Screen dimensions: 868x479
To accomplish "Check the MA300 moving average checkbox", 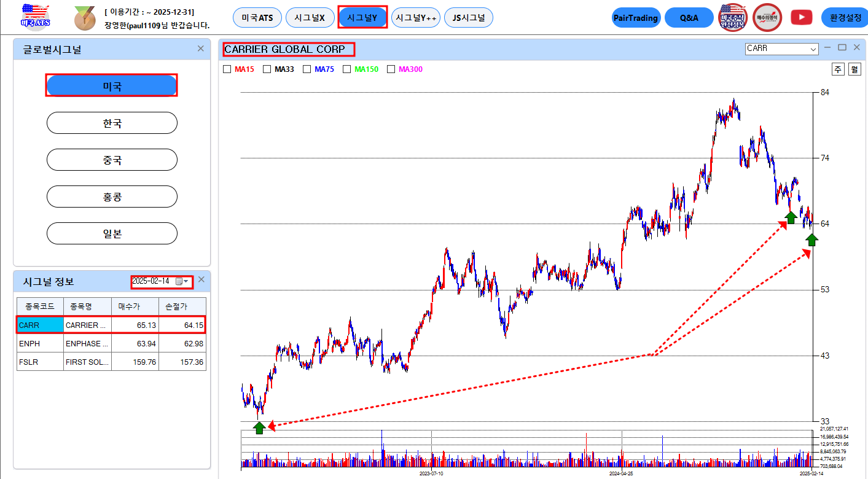I will click(391, 69).
